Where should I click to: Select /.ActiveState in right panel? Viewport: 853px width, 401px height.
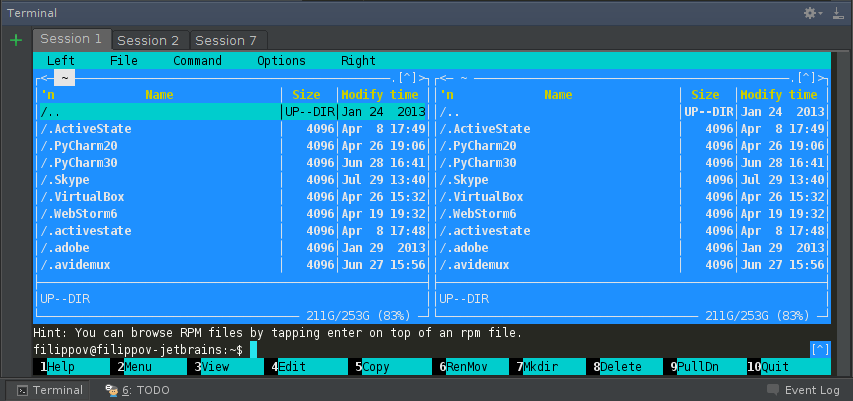[632, 129]
